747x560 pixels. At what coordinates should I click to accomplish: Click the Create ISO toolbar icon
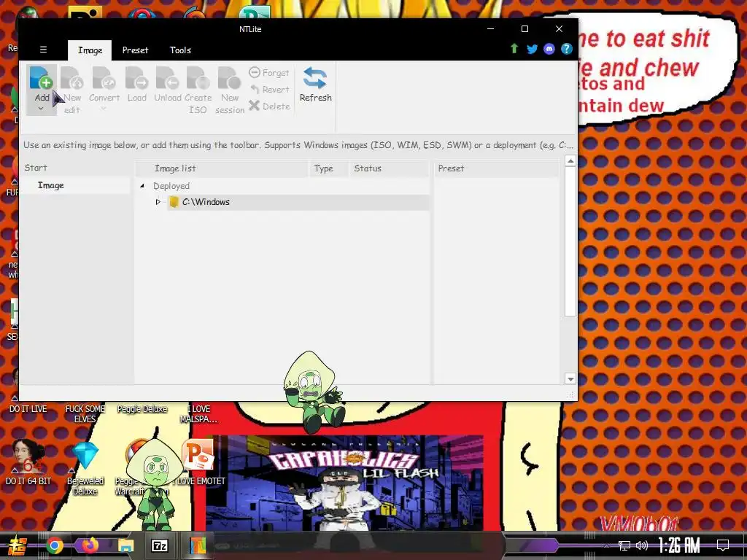point(198,77)
